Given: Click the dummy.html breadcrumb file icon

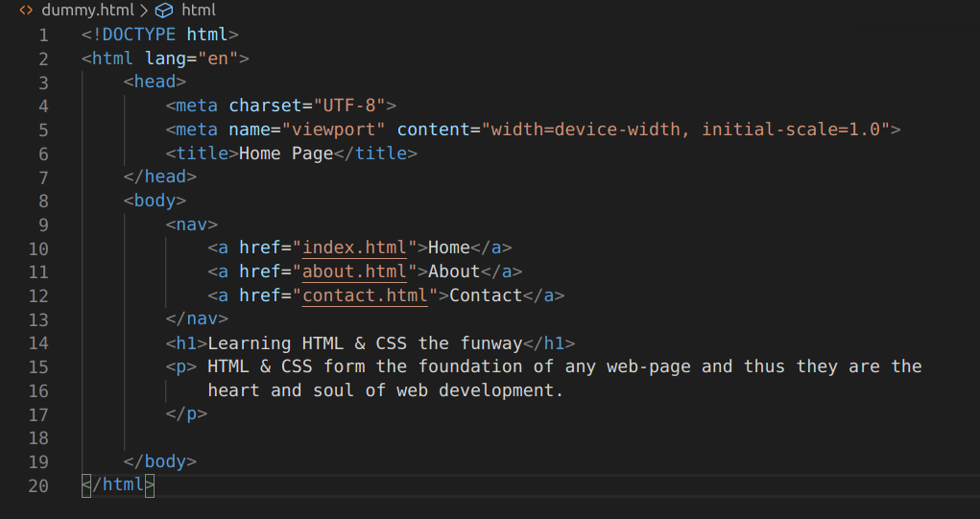Looking at the screenshot, I should click(x=26, y=10).
